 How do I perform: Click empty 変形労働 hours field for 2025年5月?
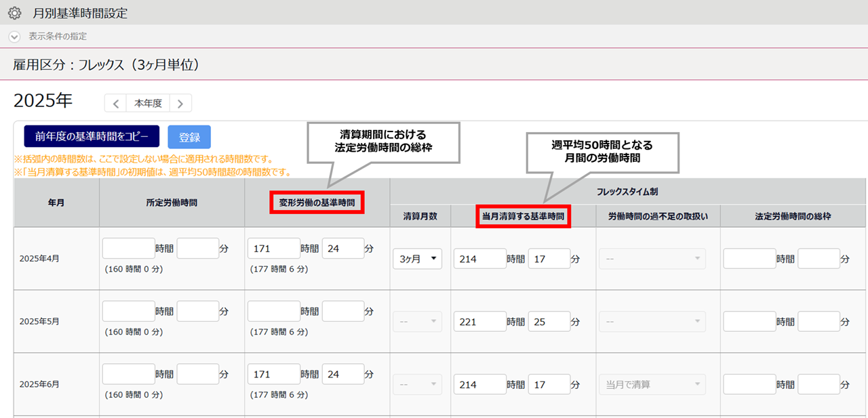(274, 312)
